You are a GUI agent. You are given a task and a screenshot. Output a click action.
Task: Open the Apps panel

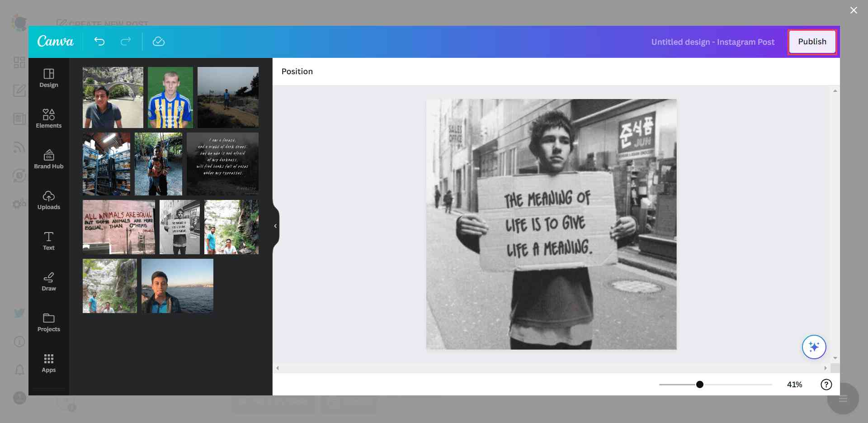coord(49,363)
